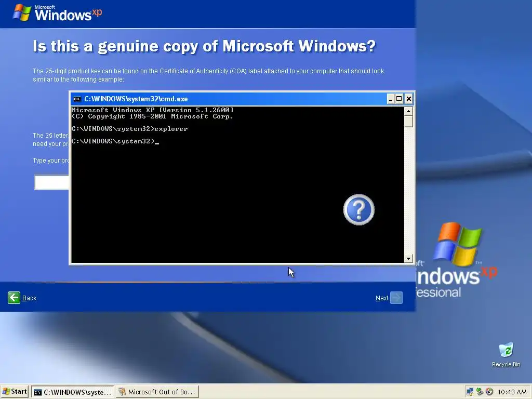Select the C:\WINDOWS\syste... taskbar button
Screen dimensions: 532x399
tap(73, 392)
